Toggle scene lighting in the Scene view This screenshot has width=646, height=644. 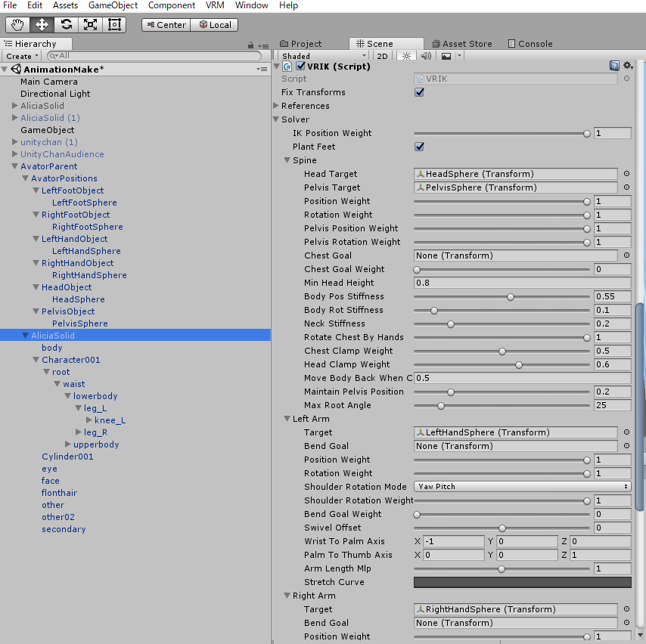pos(405,55)
